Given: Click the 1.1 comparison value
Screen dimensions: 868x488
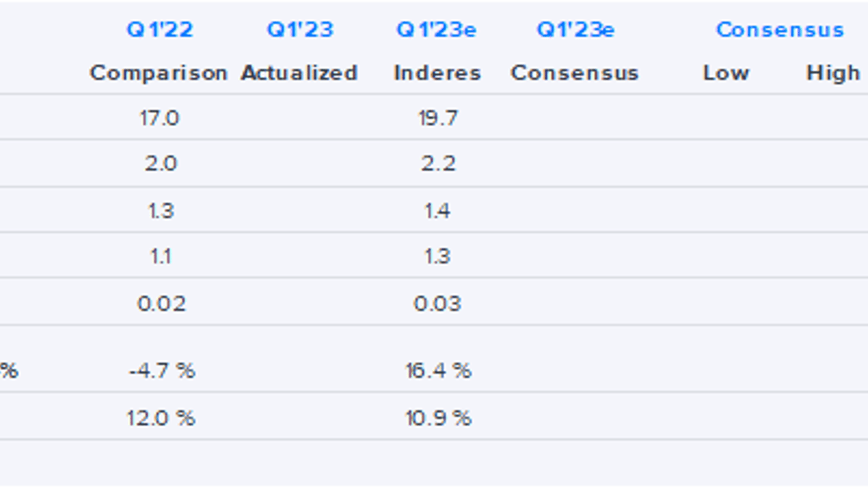Looking at the screenshot, I should click(161, 256).
